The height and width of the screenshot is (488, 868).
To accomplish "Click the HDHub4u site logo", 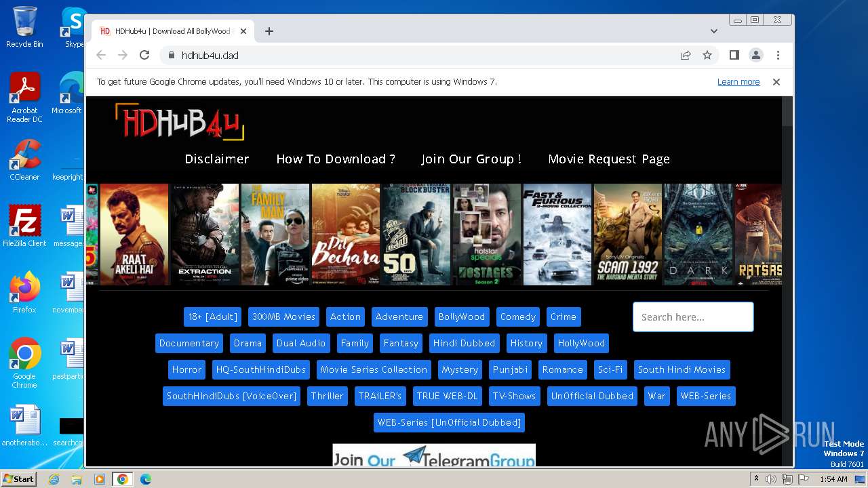I will click(180, 122).
